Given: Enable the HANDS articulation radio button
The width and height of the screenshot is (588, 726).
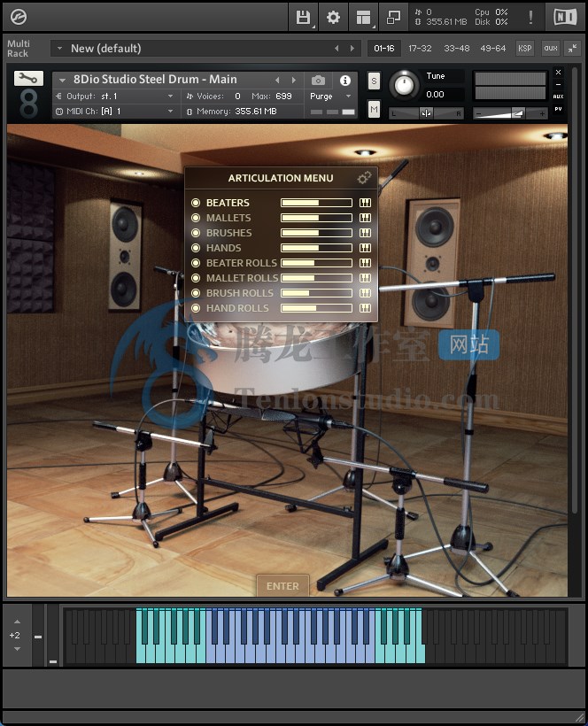Looking at the screenshot, I should [x=196, y=248].
